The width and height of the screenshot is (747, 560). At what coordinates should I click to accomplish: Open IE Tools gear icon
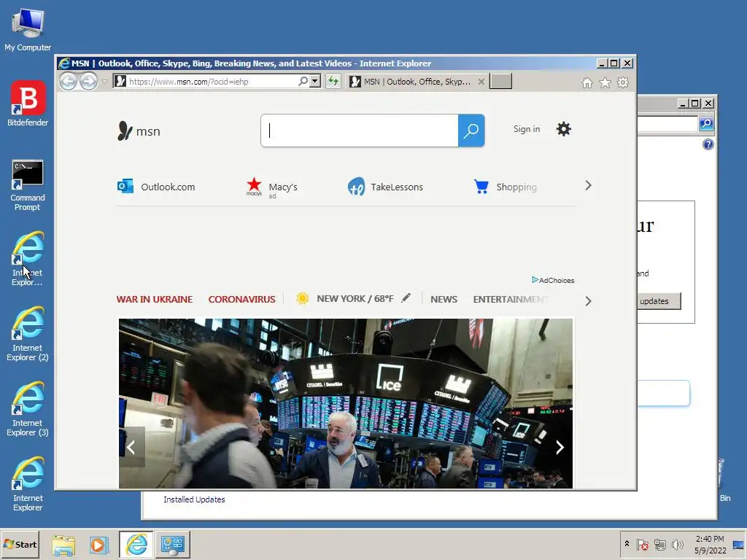click(x=623, y=83)
